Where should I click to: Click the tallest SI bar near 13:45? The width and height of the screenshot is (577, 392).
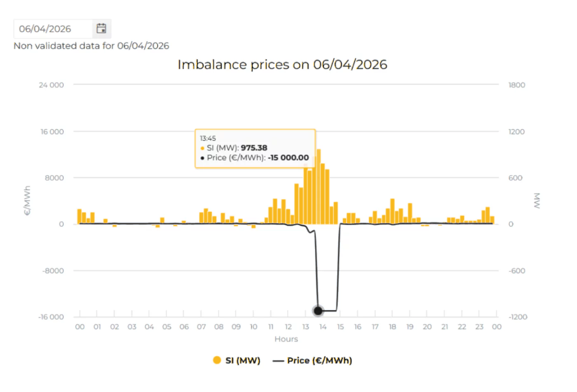point(319,187)
